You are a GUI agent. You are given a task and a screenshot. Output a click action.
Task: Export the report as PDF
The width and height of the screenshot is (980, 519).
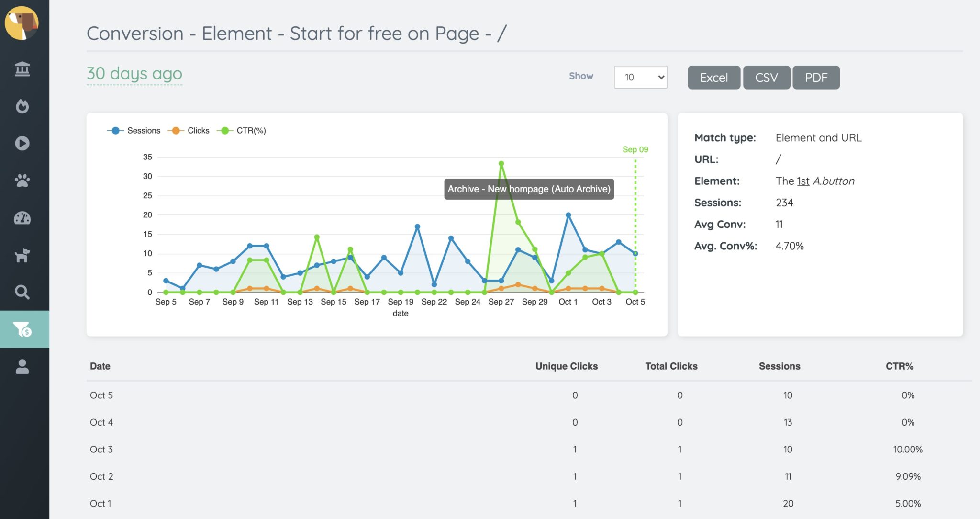[816, 77]
